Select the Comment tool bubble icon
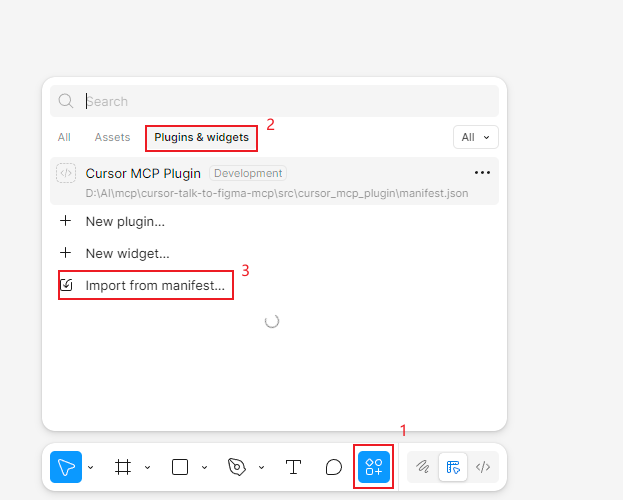 334,467
